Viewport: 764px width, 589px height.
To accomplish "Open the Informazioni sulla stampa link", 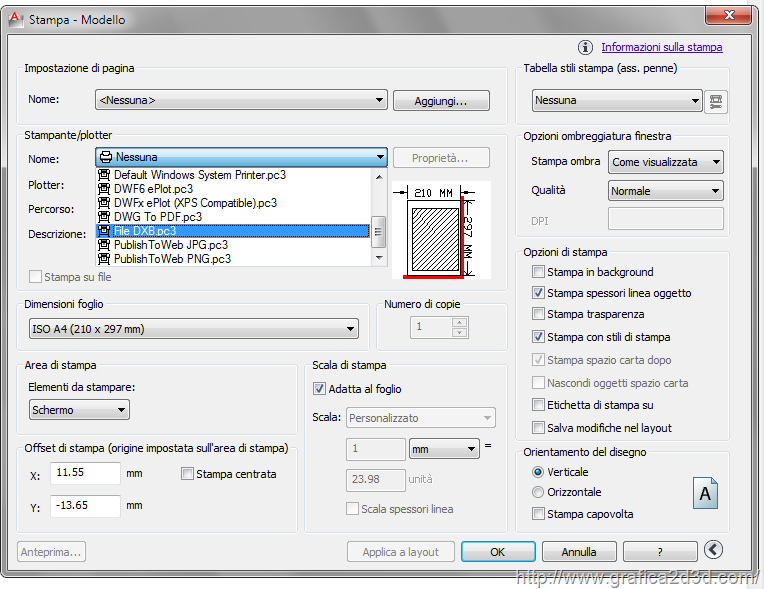I will point(661,47).
